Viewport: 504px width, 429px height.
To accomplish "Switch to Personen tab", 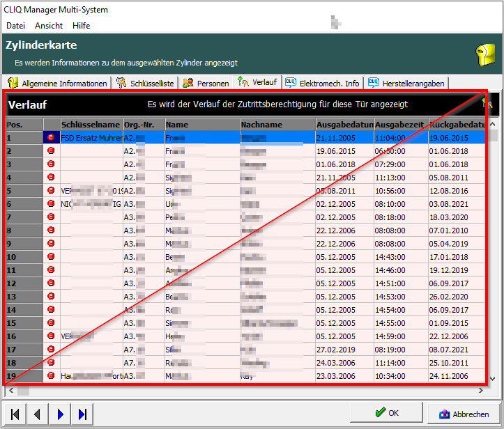I will pyautogui.click(x=206, y=83).
